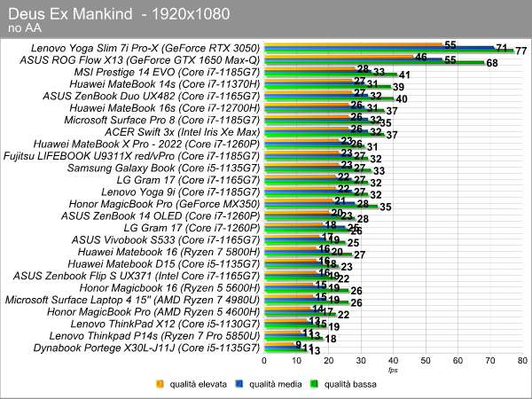Select the ACER Swift 3x row label

(182, 132)
